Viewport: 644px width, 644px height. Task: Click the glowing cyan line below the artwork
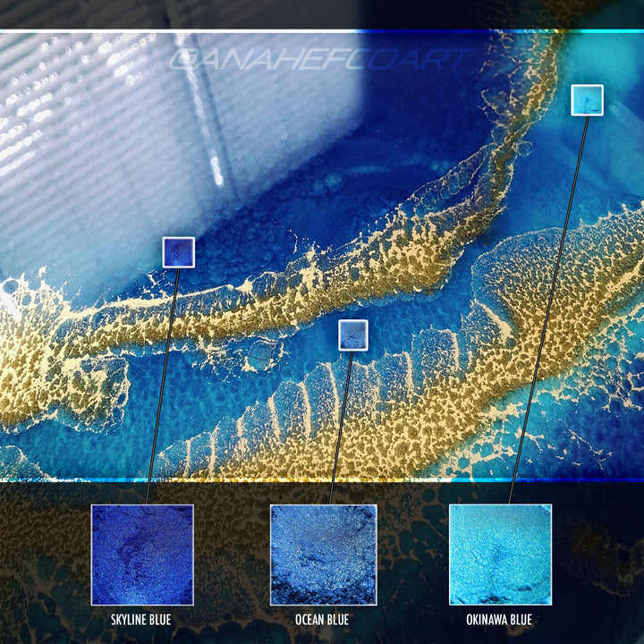click(537, 480)
